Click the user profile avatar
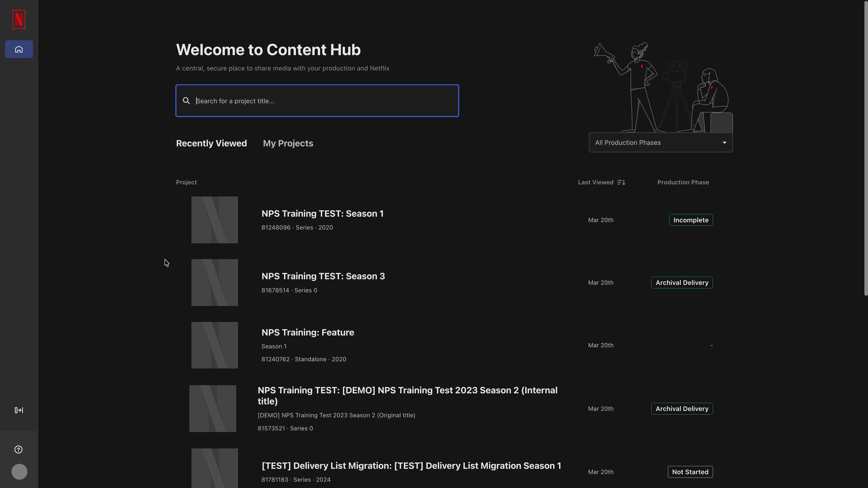Image resolution: width=868 pixels, height=488 pixels. coord(19,472)
